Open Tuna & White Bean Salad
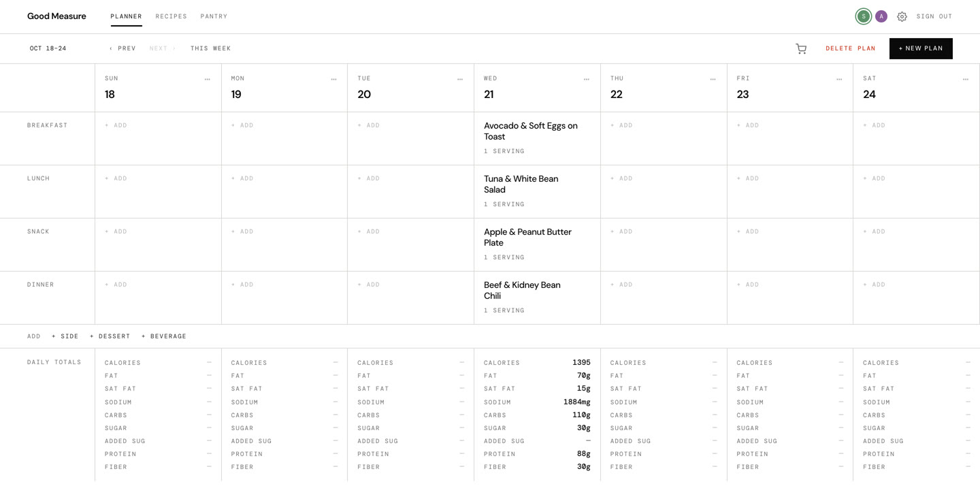The height and width of the screenshot is (503, 980). coord(521,184)
